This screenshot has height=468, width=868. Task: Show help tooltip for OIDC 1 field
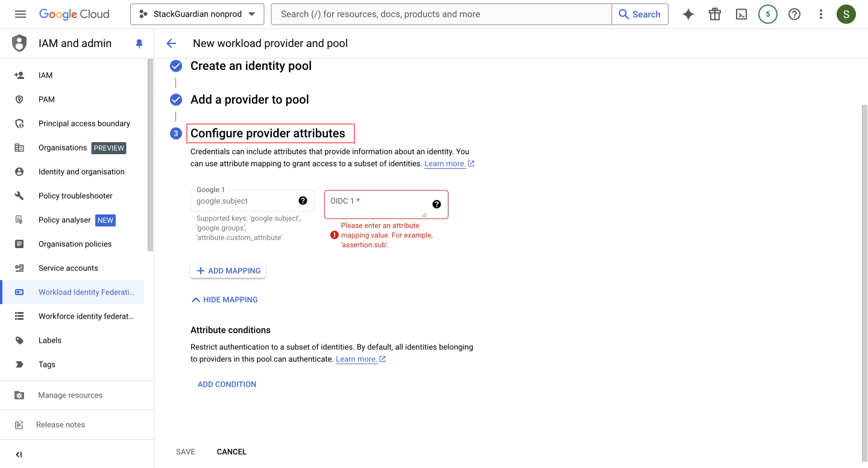click(436, 204)
